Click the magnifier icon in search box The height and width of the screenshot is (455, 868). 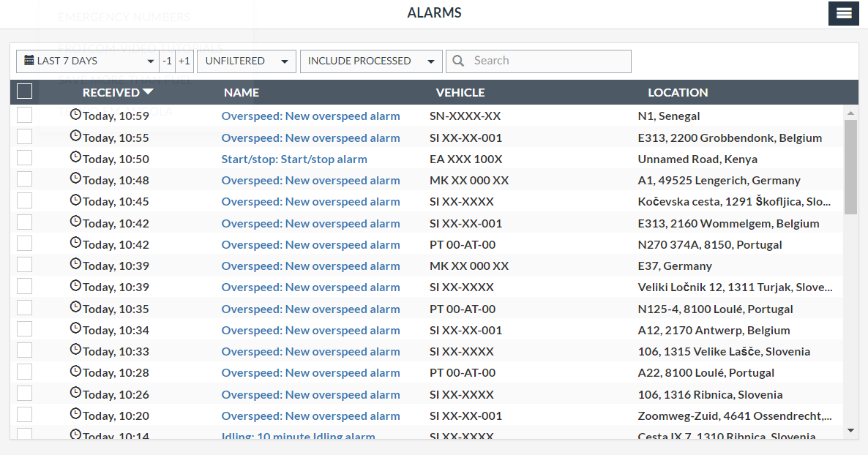[x=459, y=61]
